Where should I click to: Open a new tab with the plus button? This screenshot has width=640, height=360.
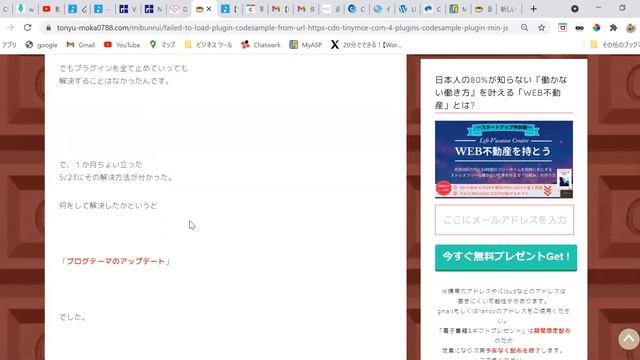click(533, 9)
